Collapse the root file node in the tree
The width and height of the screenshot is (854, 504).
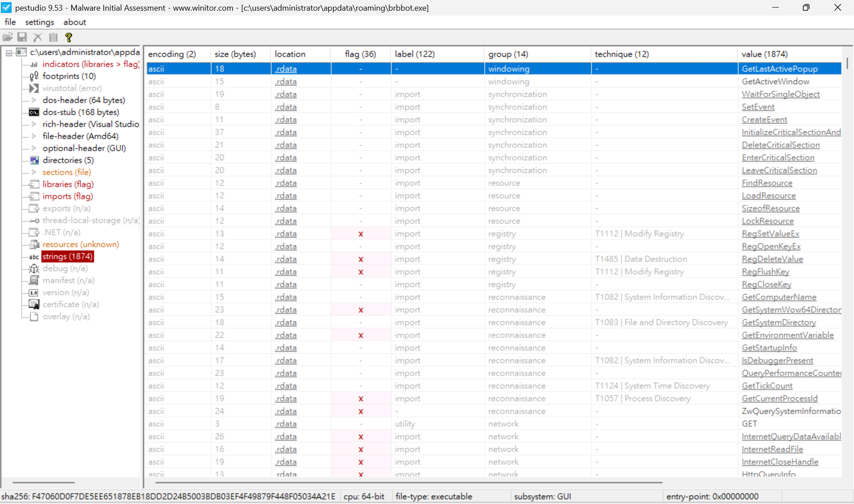(x=8, y=52)
